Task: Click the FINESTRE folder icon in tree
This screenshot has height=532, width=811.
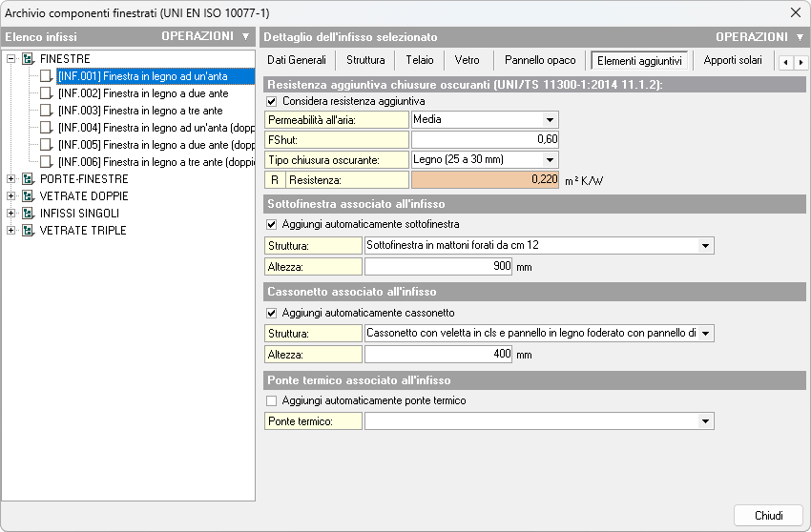Action: (28, 59)
